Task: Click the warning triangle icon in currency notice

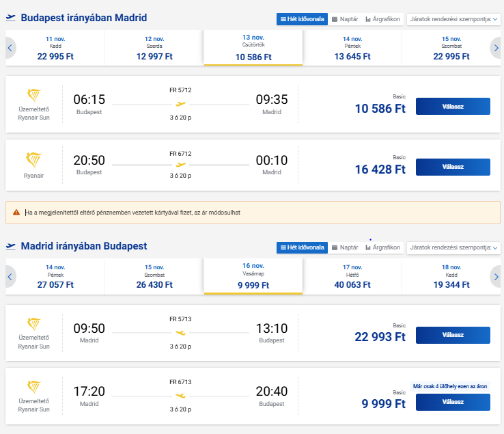Action: [16, 213]
